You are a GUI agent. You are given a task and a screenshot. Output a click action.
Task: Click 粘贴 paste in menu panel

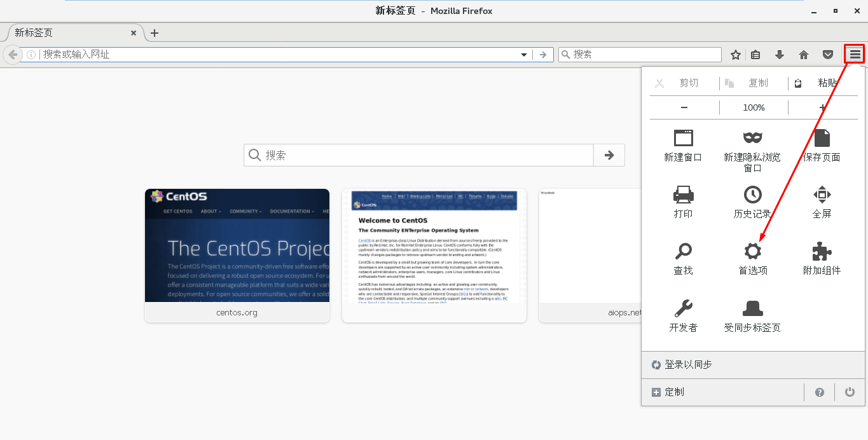(823, 83)
